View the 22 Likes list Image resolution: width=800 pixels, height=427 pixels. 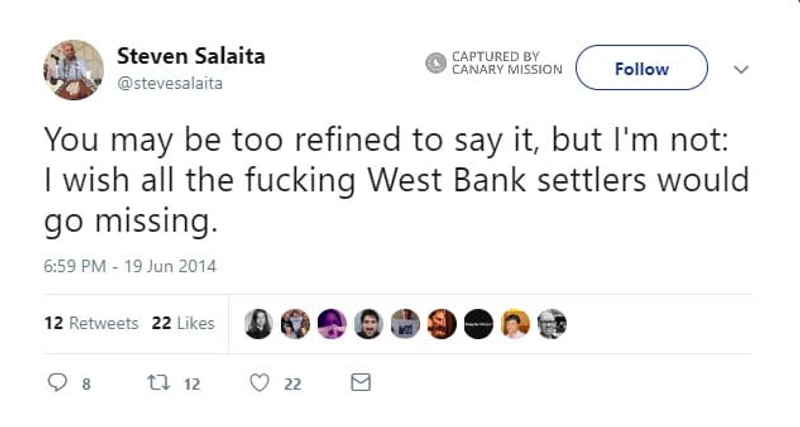(x=183, y=323)
